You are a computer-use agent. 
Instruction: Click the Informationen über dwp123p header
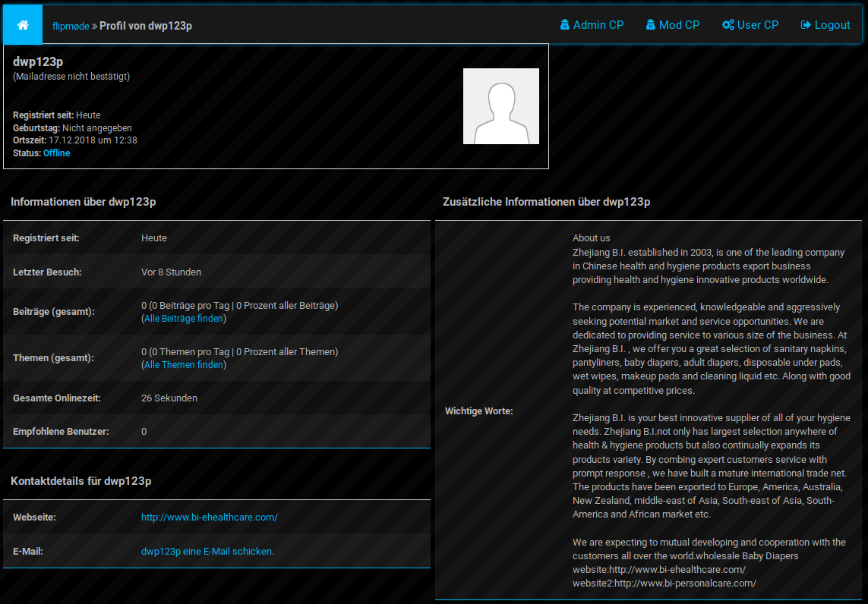84,202
